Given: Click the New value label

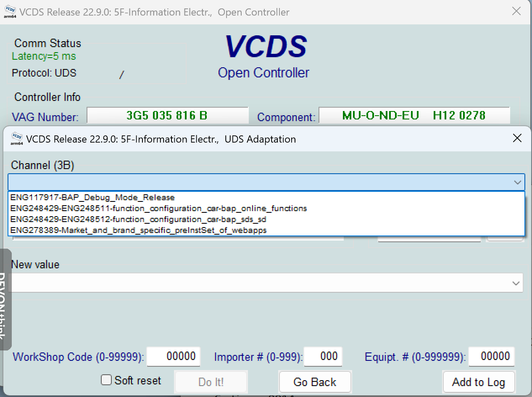Looking at the screenshot, I should [35, 265].
